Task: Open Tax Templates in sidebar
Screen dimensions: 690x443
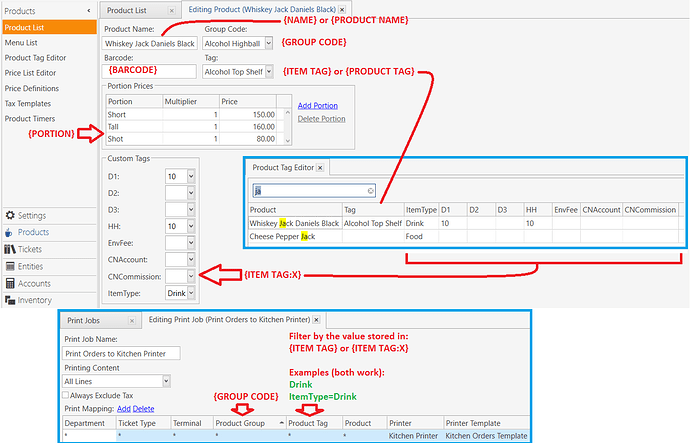Action: [28, 104]
